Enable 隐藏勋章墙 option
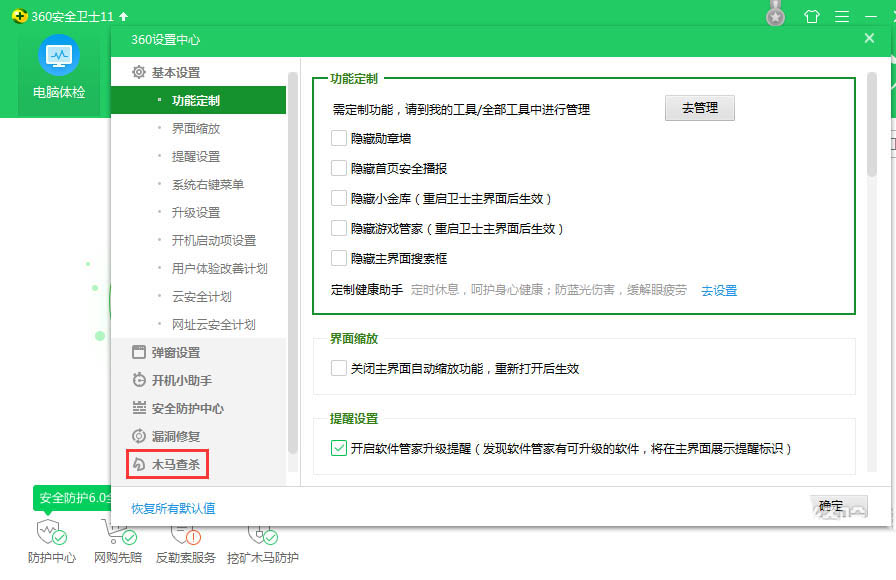 pos(337,140)
